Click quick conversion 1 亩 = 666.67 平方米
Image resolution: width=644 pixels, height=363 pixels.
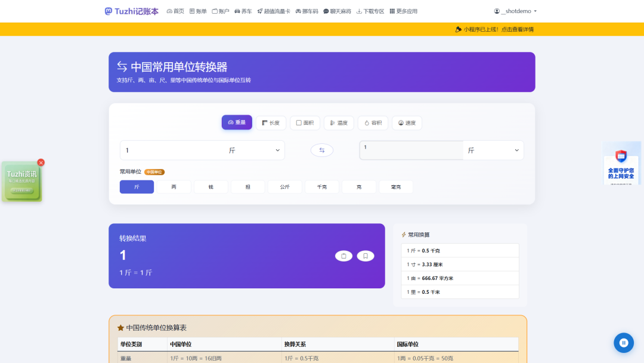[460, 278]
